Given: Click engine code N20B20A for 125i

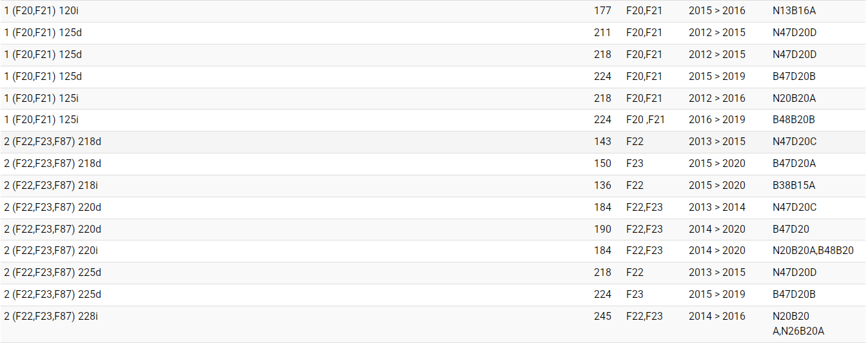Looking at the screenshot, I should pyautogui.click(x=794, y=99).
